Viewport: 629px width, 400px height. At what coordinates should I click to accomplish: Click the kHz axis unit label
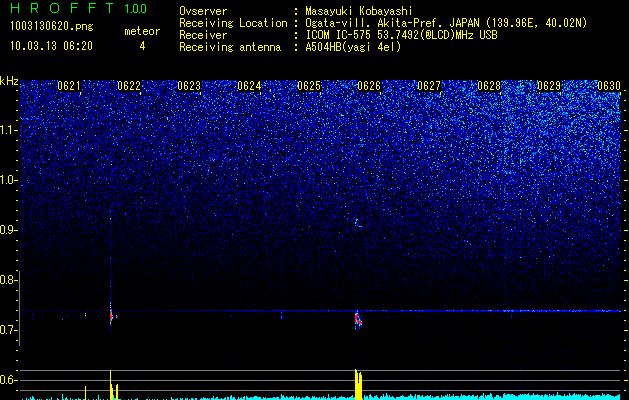9,81
